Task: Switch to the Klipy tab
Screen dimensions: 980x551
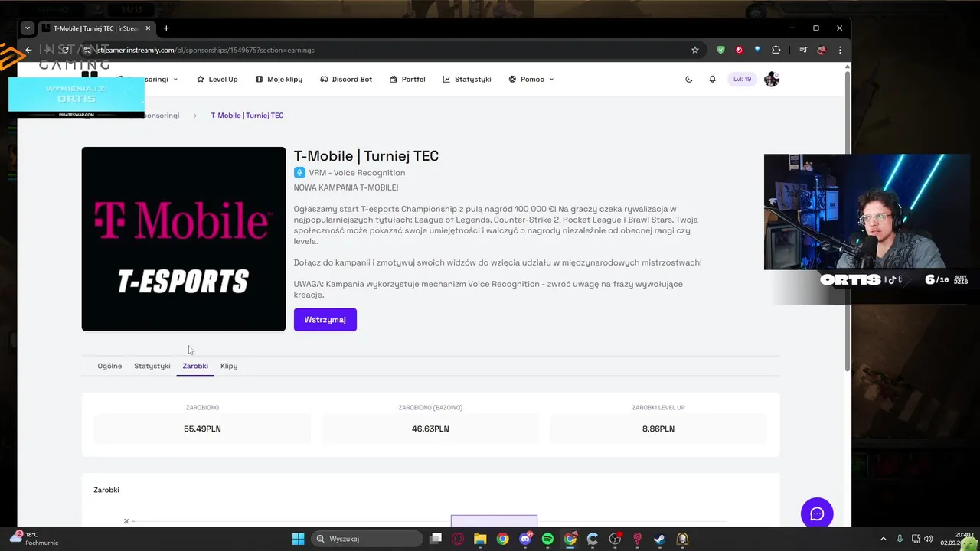Action: pyautogui.click(x=229, y=366)
